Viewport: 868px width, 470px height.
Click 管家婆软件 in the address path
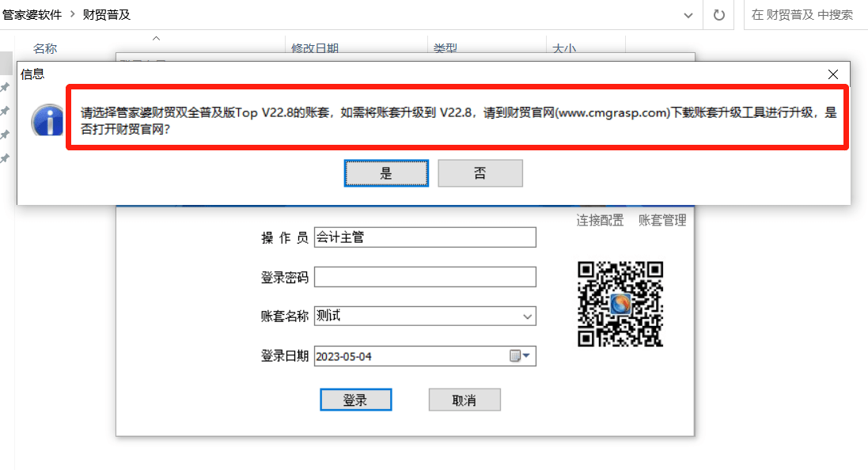pos(32,15)
